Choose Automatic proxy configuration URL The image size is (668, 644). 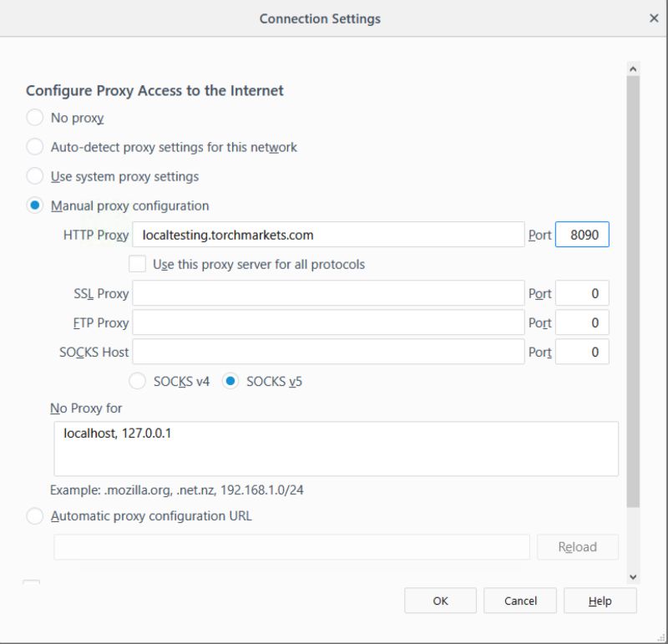point(35,516)
